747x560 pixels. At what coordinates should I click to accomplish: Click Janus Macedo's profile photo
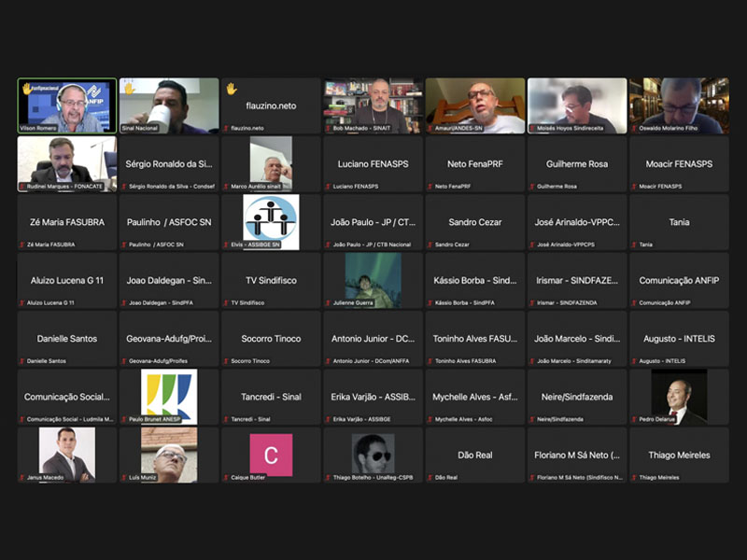point(67,453)
